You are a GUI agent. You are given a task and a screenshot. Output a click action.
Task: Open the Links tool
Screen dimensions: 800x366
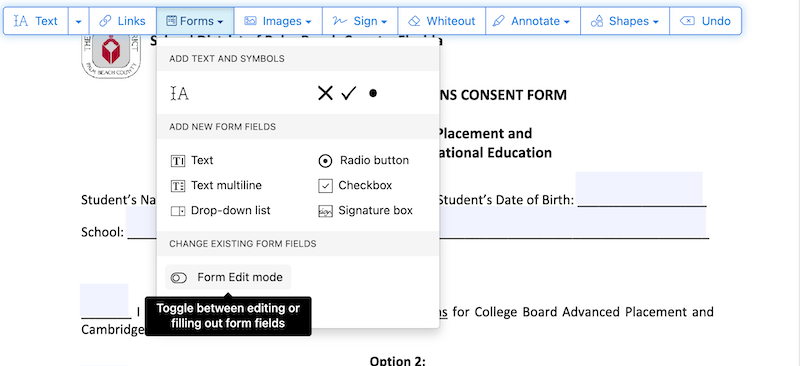pos(122,21)
